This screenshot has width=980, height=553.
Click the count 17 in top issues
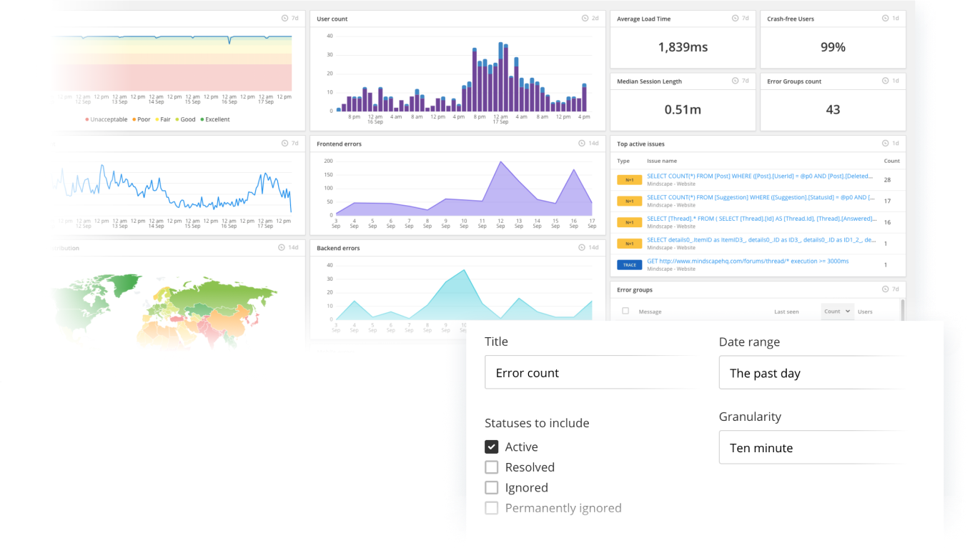pyautogui.click(x=887, y=201)
